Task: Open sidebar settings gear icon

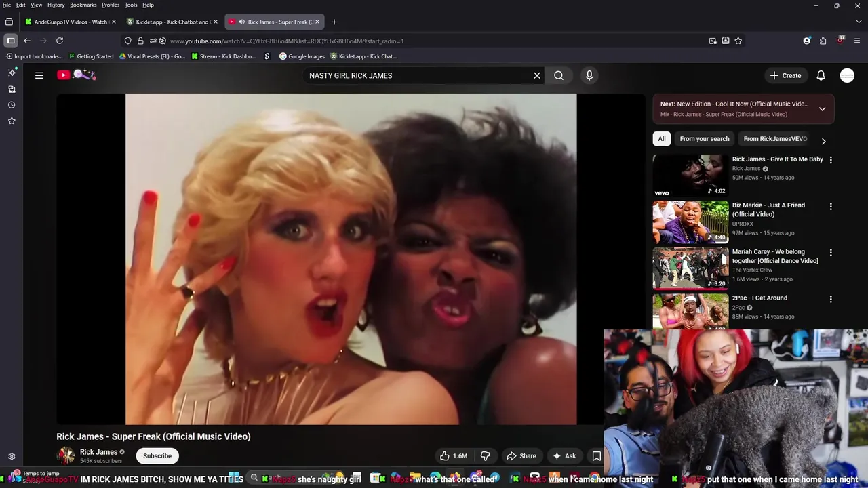Action: tap(12, 457)
